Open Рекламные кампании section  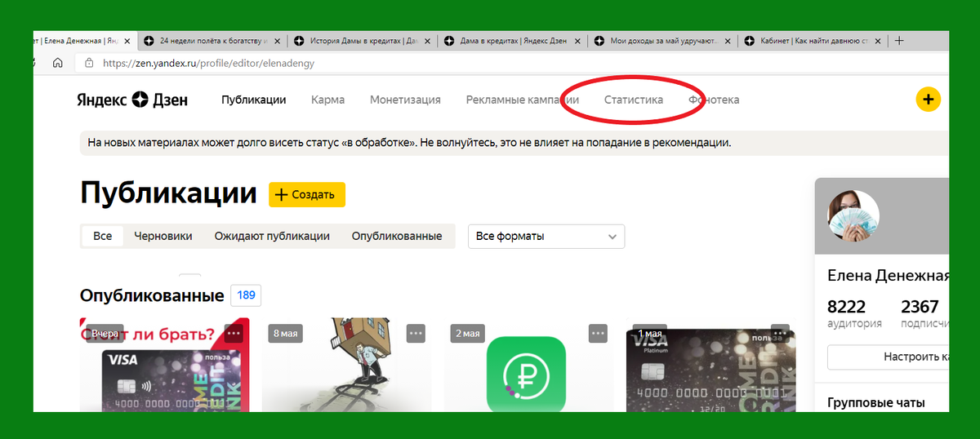[x=523, y=100]
